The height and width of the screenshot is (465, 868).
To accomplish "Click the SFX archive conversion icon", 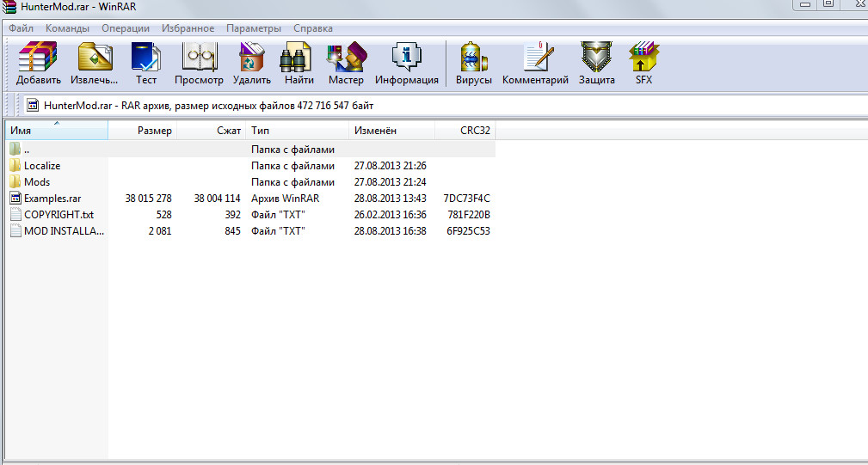I will point(643,57).
